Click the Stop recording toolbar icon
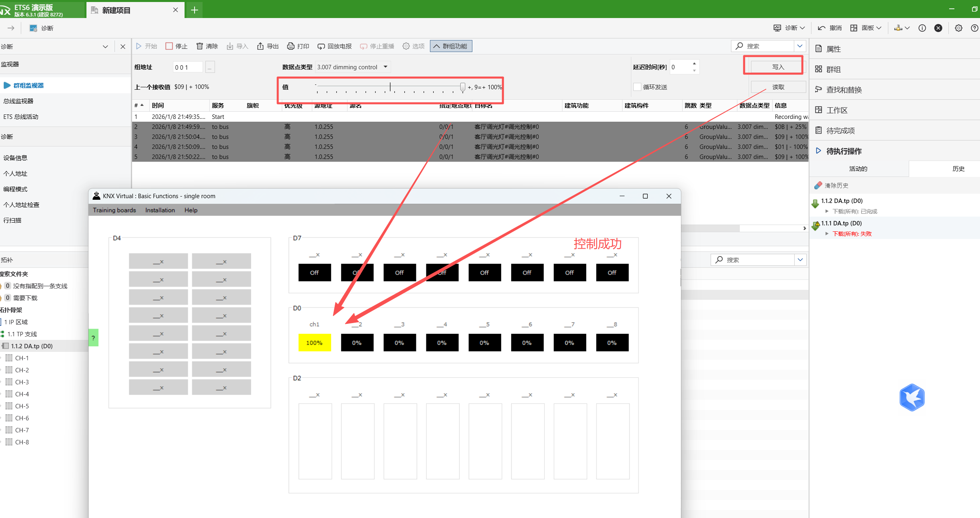The image size is (980, 518). [x=169, y=46]
